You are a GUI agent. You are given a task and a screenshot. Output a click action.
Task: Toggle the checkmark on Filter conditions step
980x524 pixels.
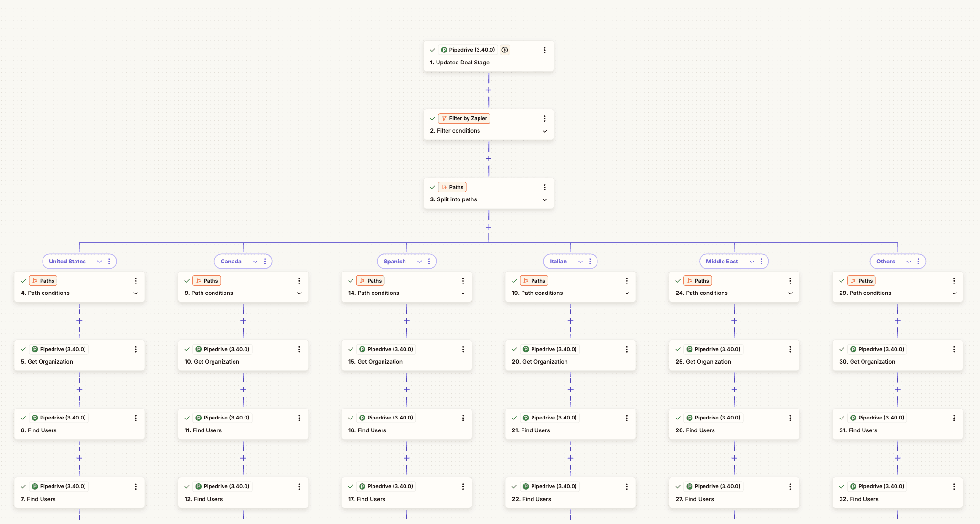pos(432,118)
